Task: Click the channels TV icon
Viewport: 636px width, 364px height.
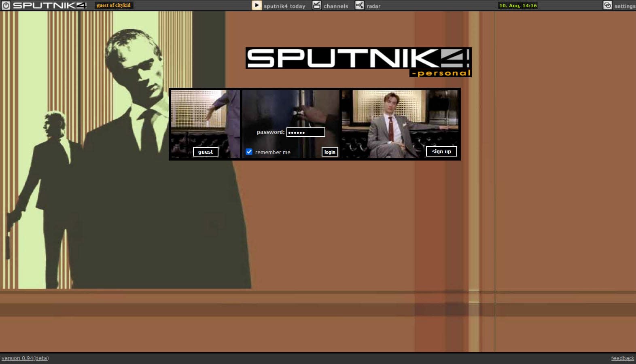Action: (316, 5)
